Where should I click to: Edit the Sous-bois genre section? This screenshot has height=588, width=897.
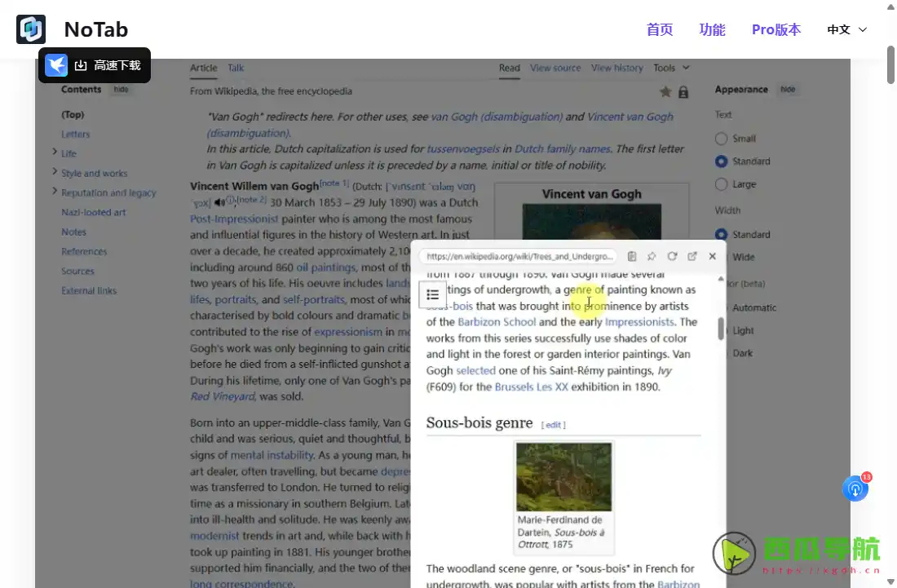tap(553, 424)
